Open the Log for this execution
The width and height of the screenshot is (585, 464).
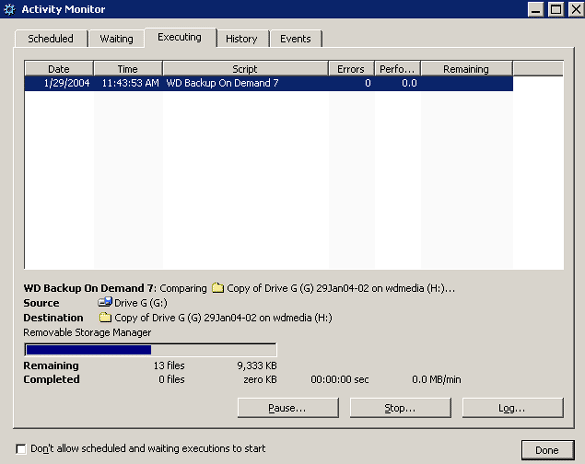tap(513, 408)
